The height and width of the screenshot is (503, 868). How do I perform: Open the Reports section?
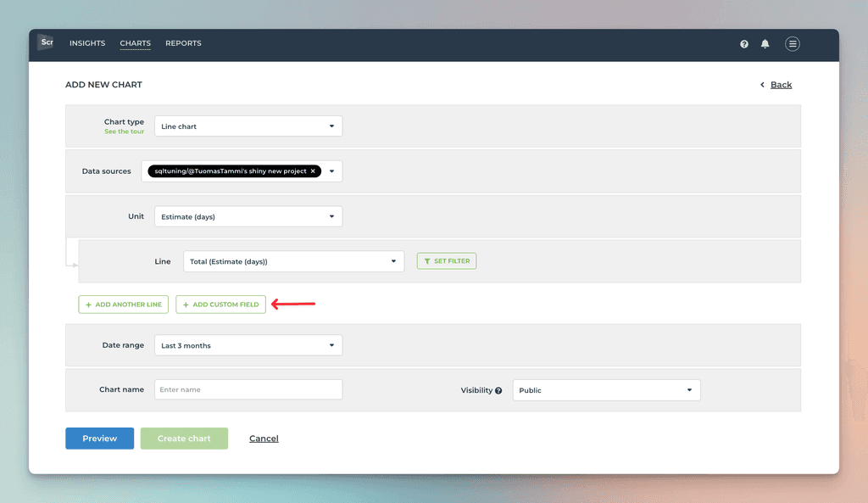pyautogui.click(x=183, y=43)
